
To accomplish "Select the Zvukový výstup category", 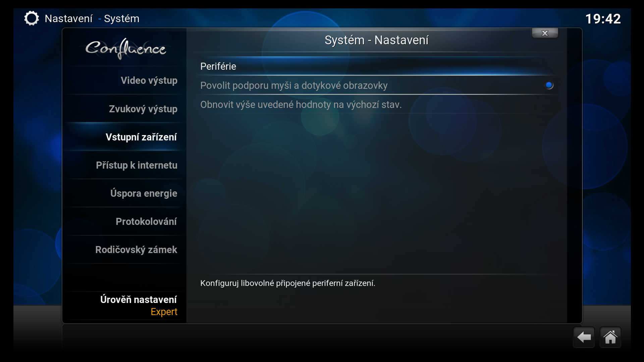I will [143, 109].
